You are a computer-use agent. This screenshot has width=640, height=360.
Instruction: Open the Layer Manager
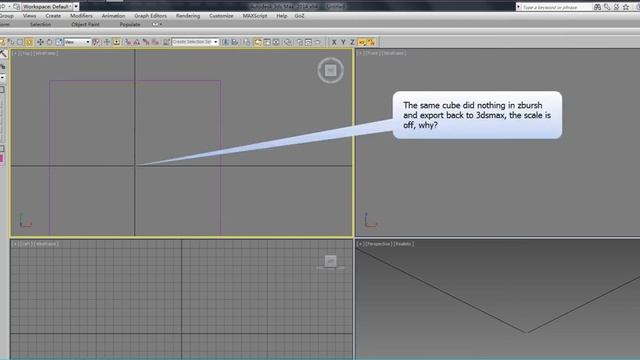coord(247,42)
